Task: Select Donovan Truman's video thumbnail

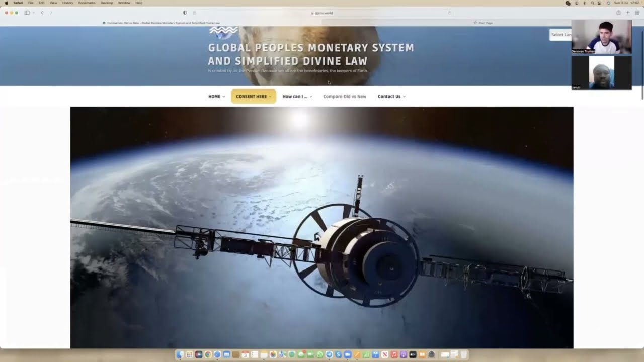Action: click(x=601, y=37)
